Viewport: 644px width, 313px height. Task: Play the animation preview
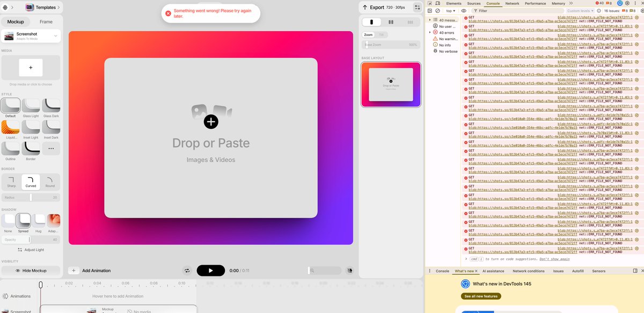[210, 271]
